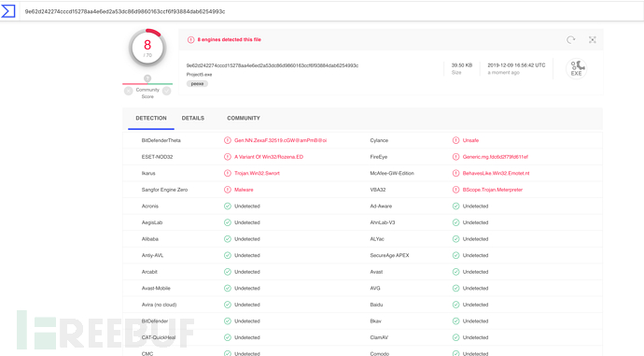644x356 pixels.
Task: Switch to the DETECTION tab
Action: click(151, 118)
